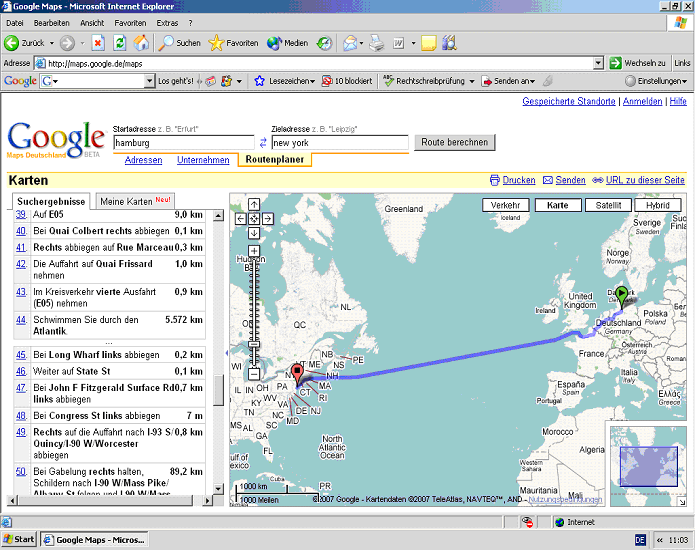Pan the map right with arrow
The width and height of the screenshot is (695, 551).
pos(268,219)
